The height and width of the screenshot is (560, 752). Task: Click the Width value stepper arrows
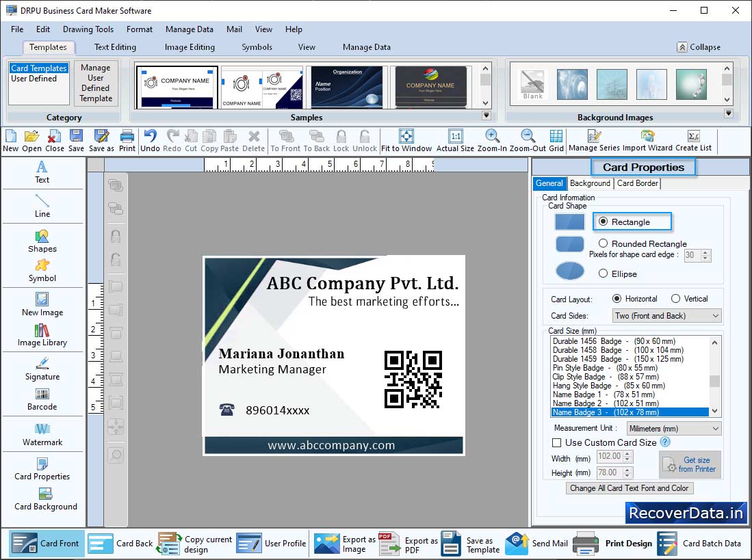point(627,457)
